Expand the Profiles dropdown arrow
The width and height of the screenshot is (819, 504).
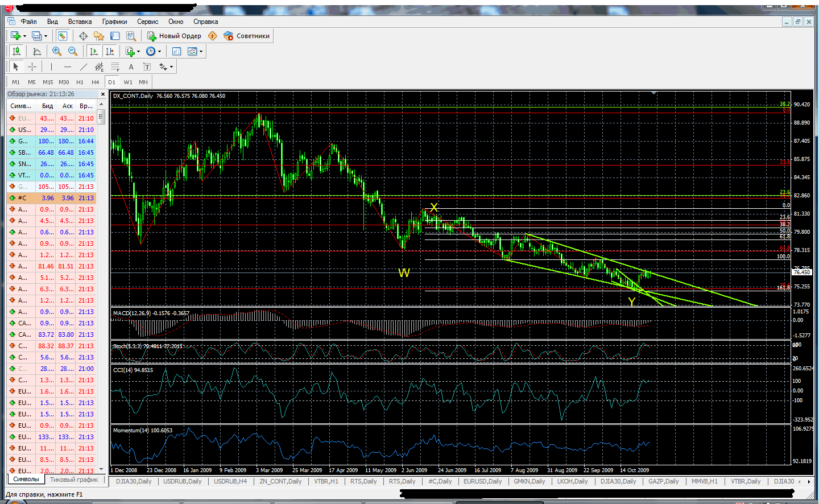click(45, 36)
